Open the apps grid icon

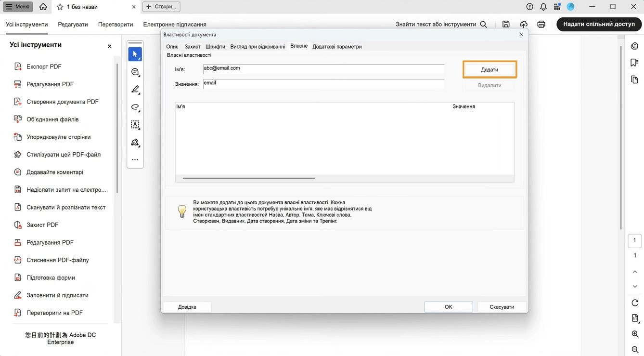[557, 7]
